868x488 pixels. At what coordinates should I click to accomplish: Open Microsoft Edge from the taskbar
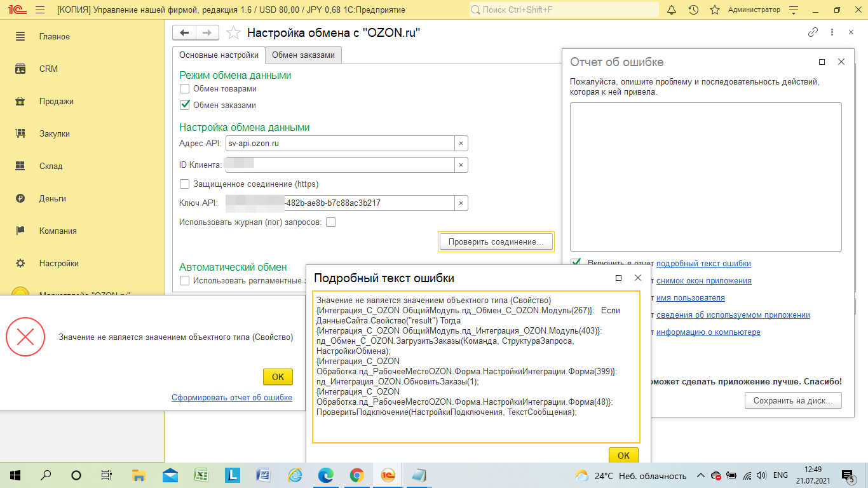coord(325,475)
